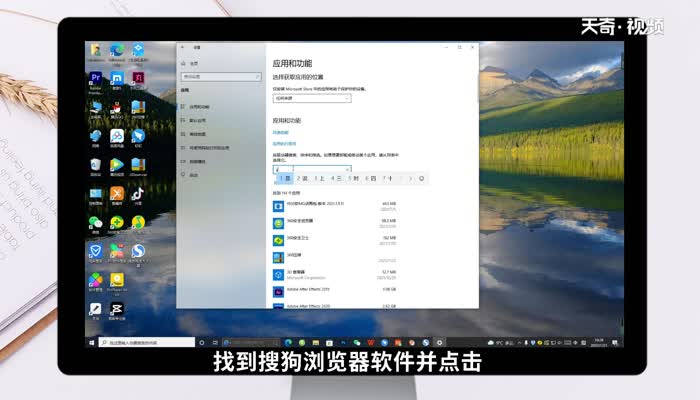Image resolution: width=700 pixels, height=400 pixels.
Task: Click the 'Find a setting' search box
Action: (x=221, y=77)
